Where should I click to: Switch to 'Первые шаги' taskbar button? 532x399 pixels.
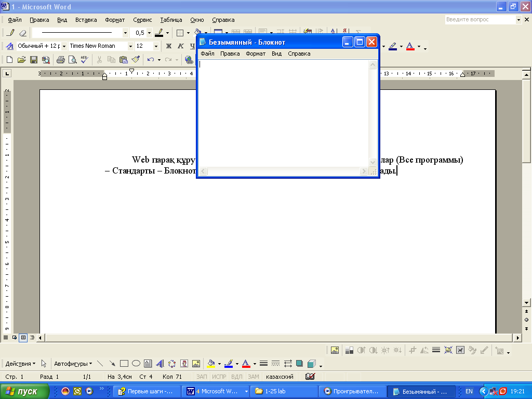(146, 391)
